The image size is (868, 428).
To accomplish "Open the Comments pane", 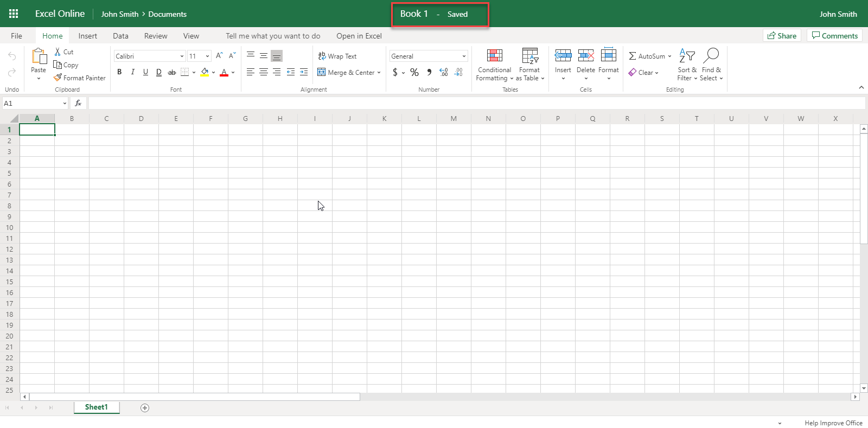I will point(834,35).
